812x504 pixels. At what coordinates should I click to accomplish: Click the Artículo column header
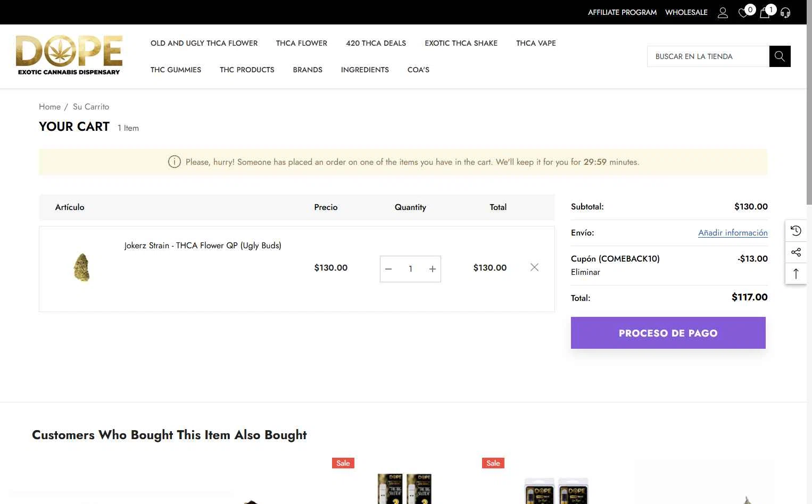(70, 207)
